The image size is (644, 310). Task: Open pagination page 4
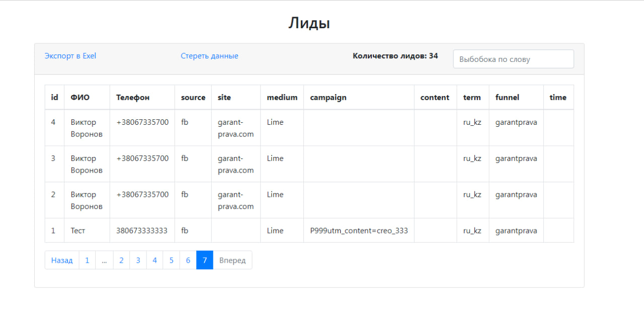click(154, 260)
